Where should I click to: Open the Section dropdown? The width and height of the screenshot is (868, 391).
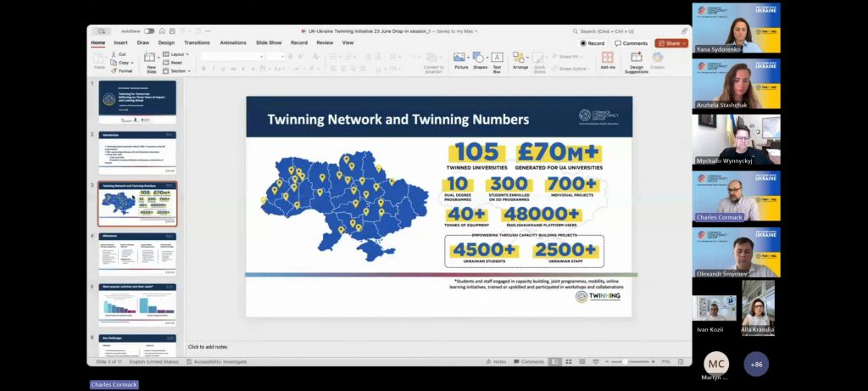click(x=176, y=71)
